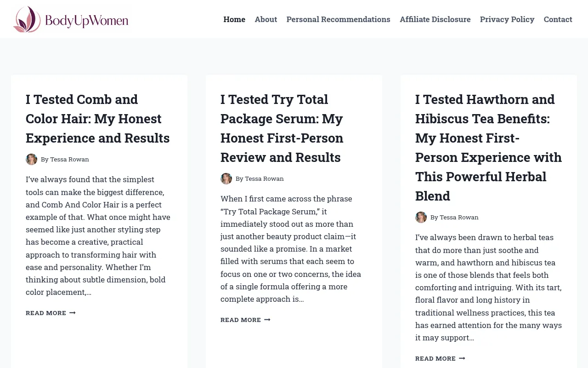Open the About page
The image size is (588, 368).
[x=266, y=19]
